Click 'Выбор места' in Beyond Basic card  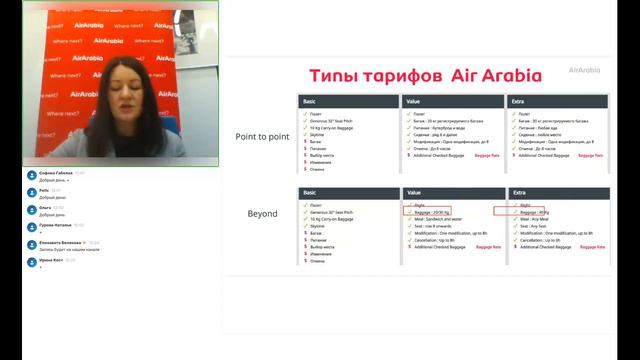[322, 247]
